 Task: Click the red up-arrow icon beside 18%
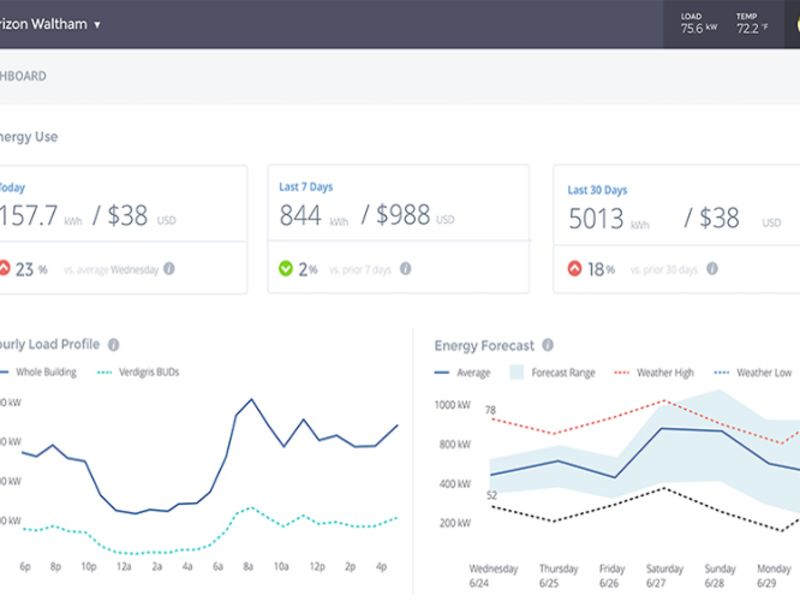pos(574,268)
